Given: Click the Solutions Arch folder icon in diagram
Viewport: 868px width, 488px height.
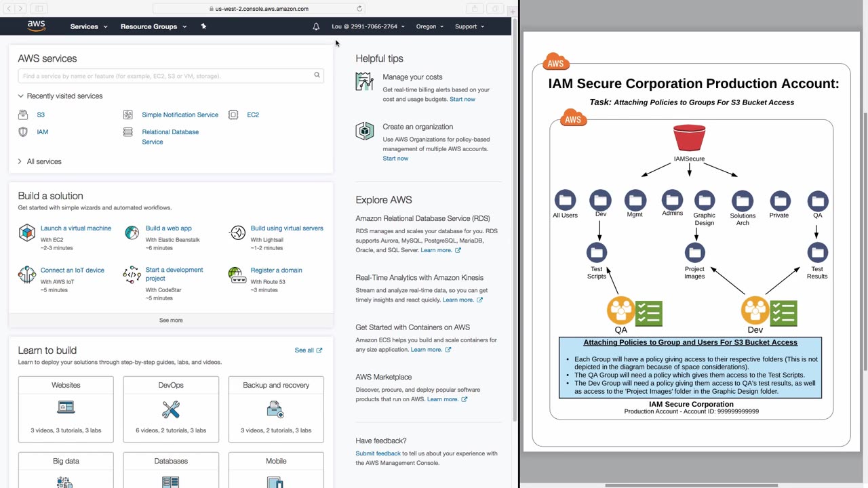Looking at the screenshot, I should point(743,201).
